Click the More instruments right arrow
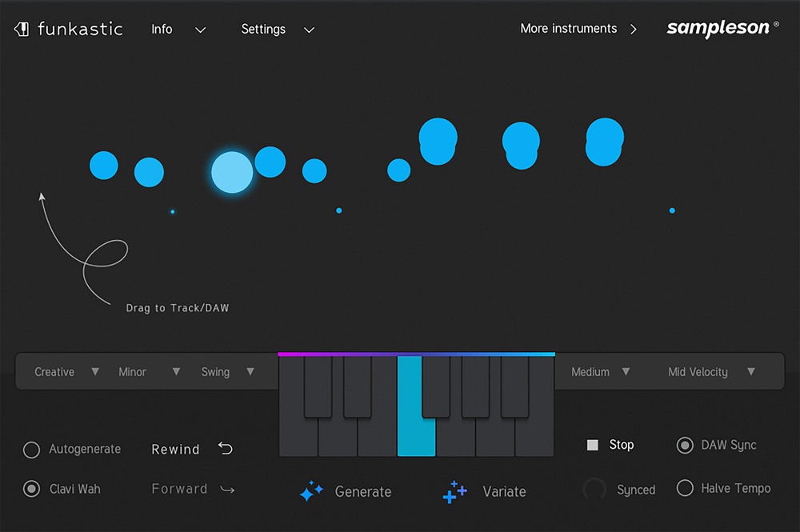The height and width of the screenshot is (532, 800). tap(633, 29)
